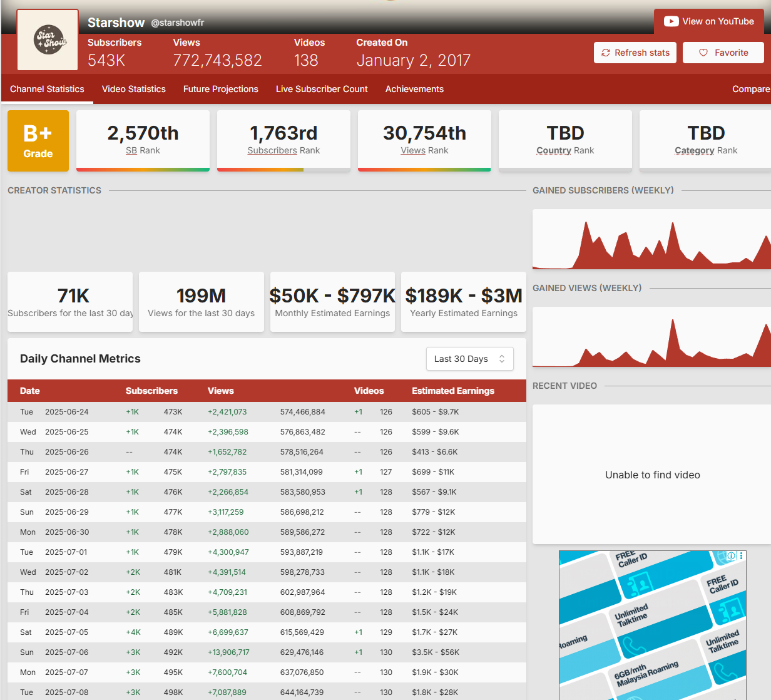Click the Videos column header
Screen dimensions: 771x700
[369, 391]
